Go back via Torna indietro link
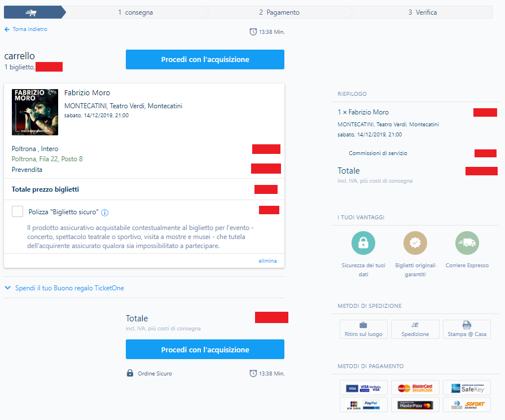 click(x=30, y=29)
